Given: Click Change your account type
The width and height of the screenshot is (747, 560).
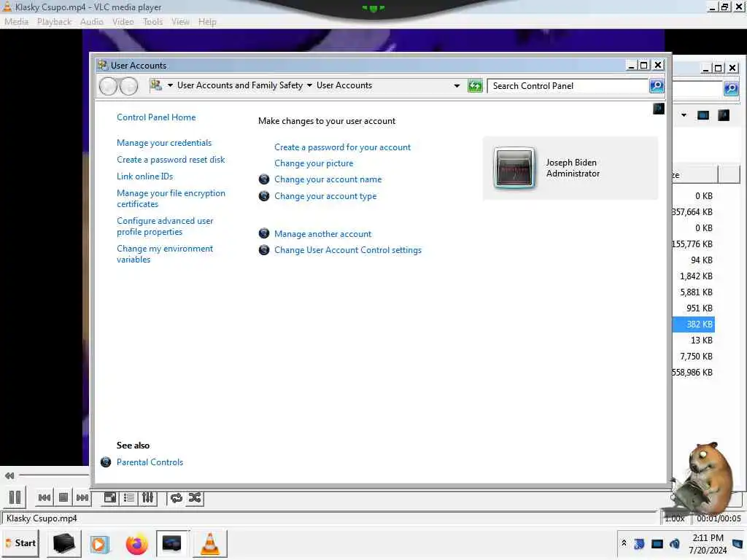Looking at the screenshot, I should tap(325, 196).
